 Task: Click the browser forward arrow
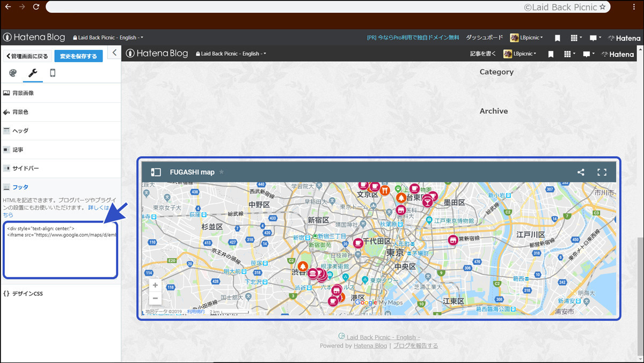(22, 7)
